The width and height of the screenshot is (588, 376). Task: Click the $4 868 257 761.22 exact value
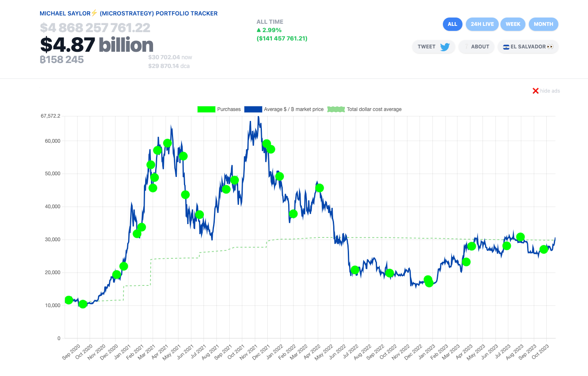(x=95, y=28)
